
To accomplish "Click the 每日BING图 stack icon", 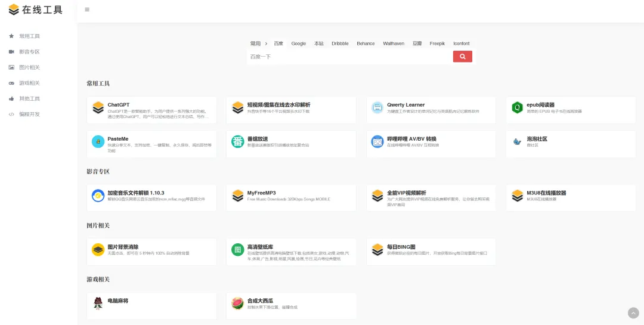I will (x=377, y=249).
